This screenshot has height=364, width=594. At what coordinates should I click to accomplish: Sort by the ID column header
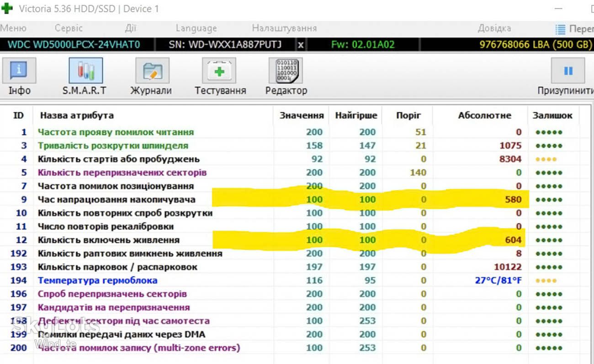coord(18,116)
